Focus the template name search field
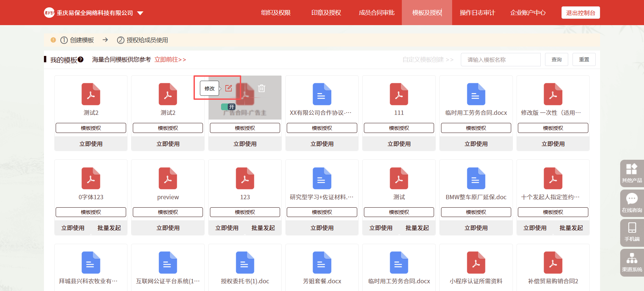Viewport: 644px width, 291px height. [500, 60]
